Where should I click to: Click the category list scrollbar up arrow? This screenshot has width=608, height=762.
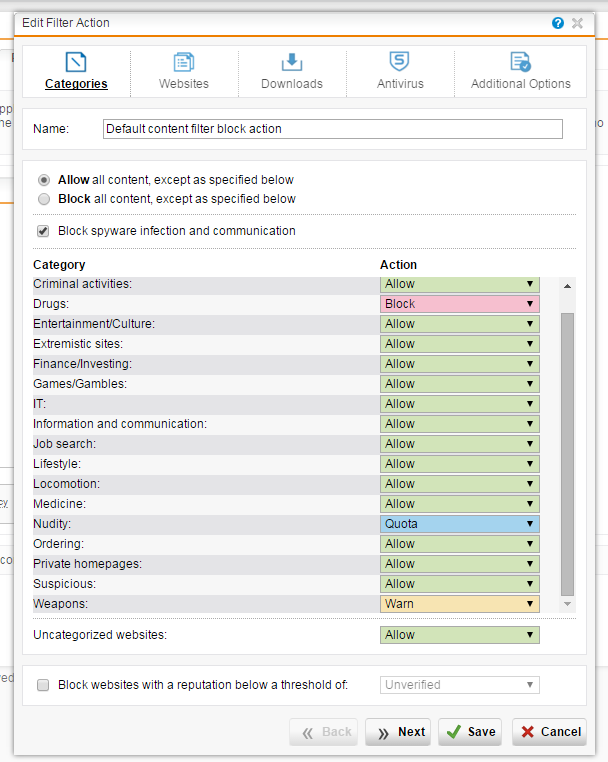pos(567,286)
